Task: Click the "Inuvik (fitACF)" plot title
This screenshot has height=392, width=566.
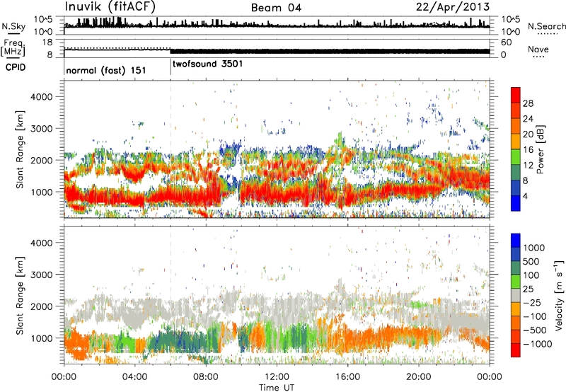Action: 110,7
